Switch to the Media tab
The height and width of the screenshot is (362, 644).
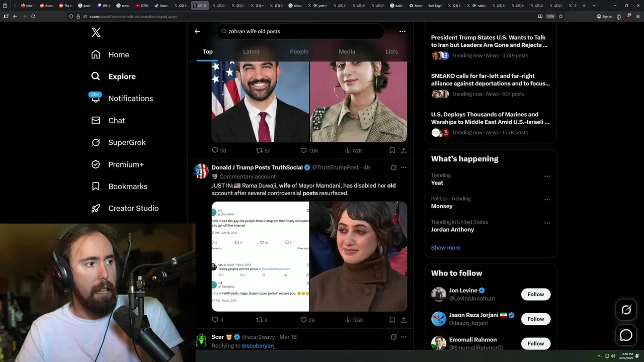pyautogui.click(x=347, y=51)
